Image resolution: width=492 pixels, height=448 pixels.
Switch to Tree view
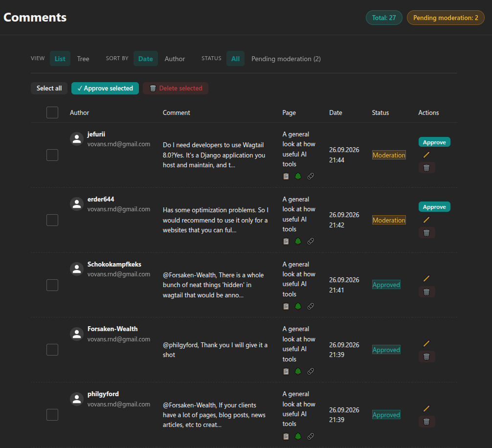[x=83, y=59]
